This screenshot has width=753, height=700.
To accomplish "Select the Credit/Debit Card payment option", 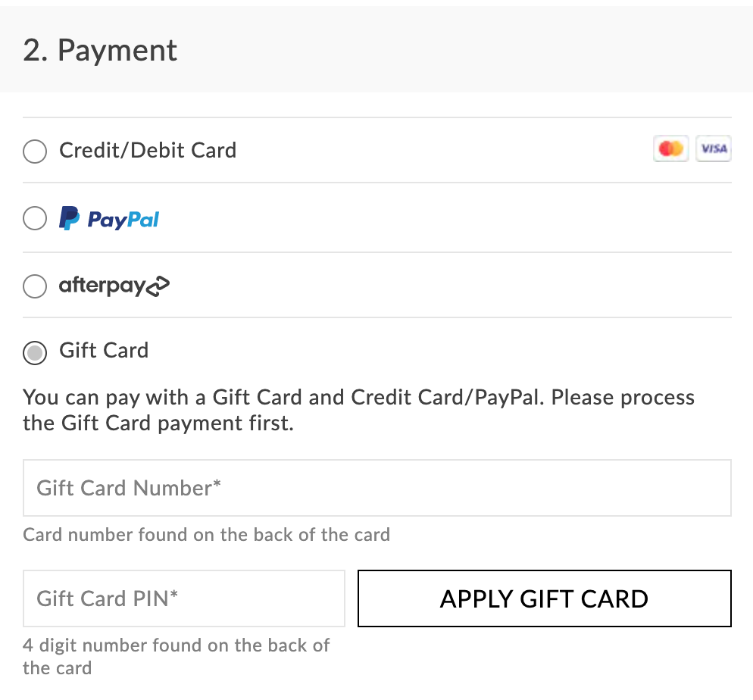I will [35, 152].
